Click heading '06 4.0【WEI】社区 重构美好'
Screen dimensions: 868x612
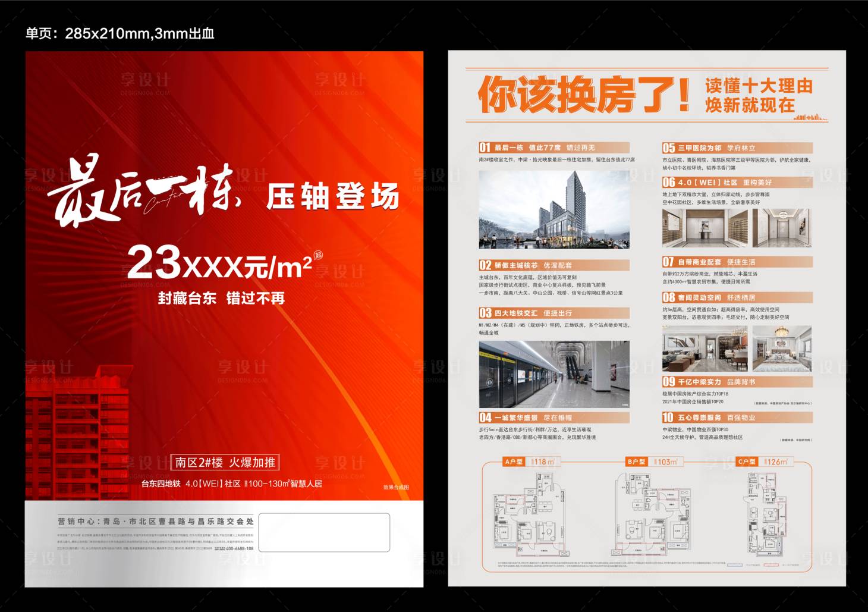click(737, 182)
